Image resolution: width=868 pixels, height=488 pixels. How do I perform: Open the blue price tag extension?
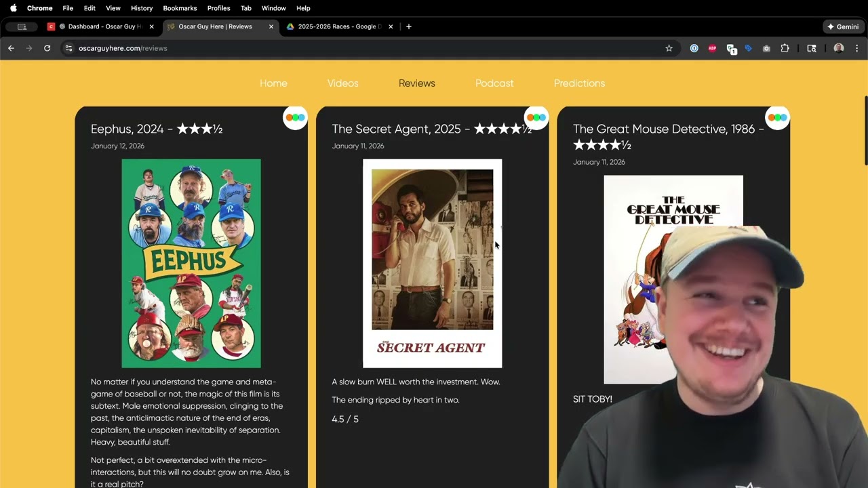coord(748,48)
